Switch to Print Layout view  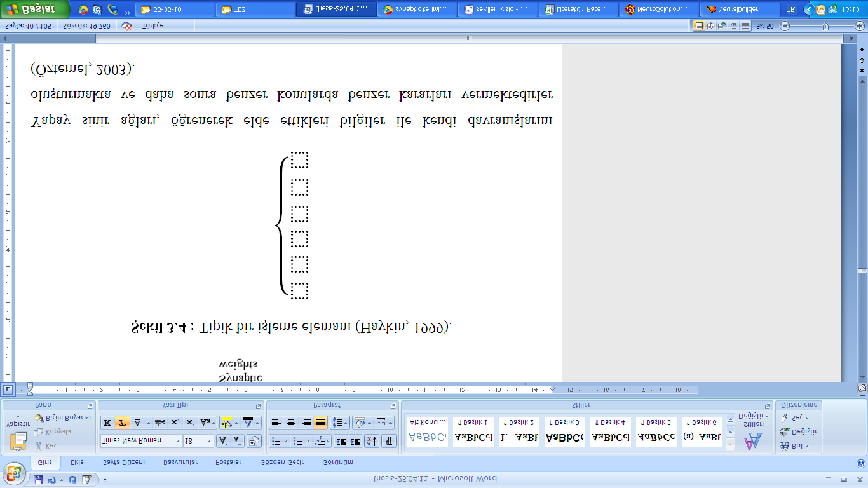(699, 26)
